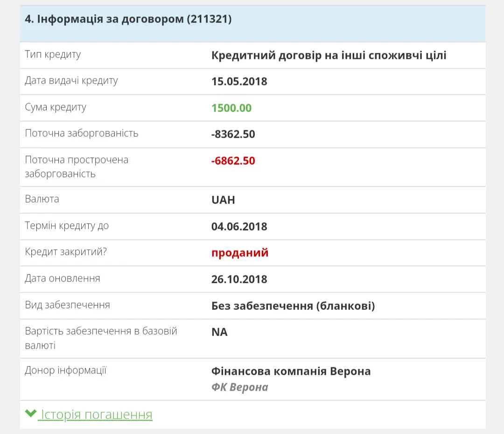
Task: Select the update date 26.10.2018
Action: [x=239, y=280]
